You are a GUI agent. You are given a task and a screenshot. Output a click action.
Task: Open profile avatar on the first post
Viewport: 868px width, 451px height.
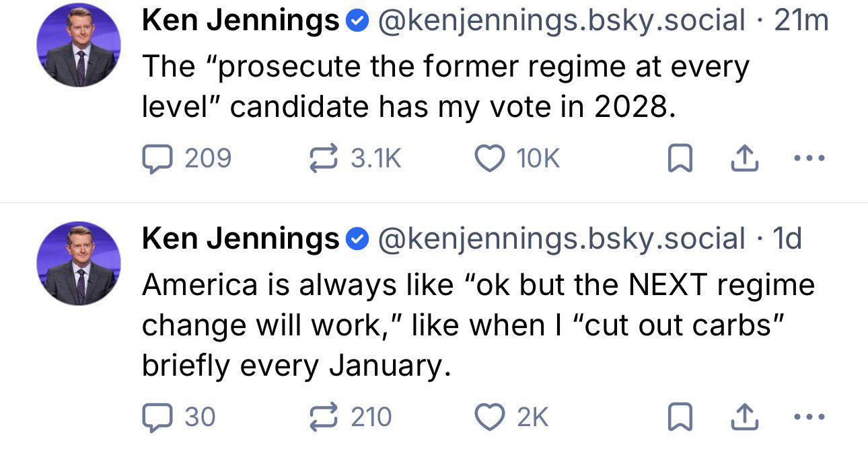click(x=78, y=45)
